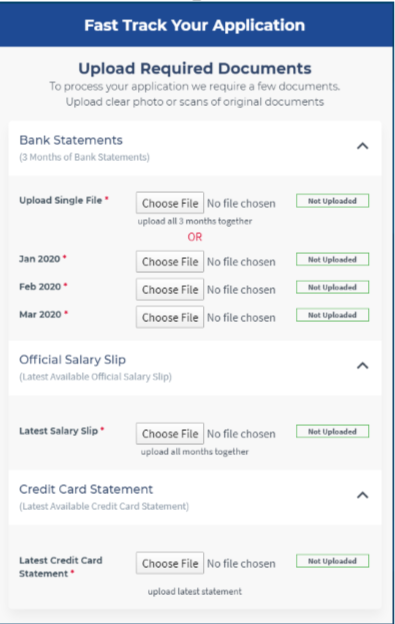Choose File for Latest Salary Slip
Screen dimensions: 395x624
click(170, 433)
